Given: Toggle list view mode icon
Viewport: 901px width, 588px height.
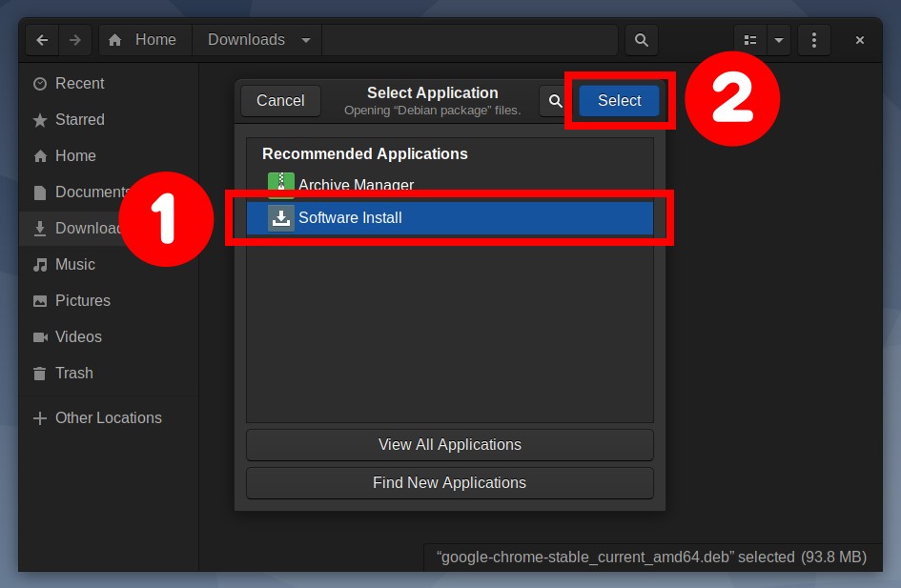Looking at the screenshot, I should [750, 40].
